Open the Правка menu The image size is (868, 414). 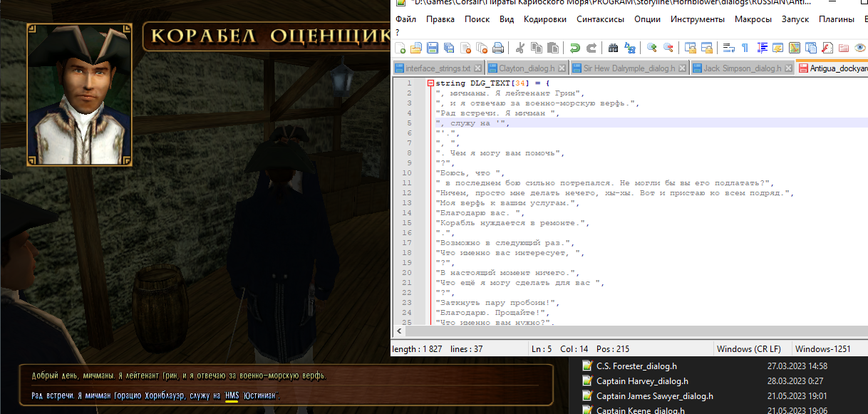pyautogui.click(x=440, y=19)
